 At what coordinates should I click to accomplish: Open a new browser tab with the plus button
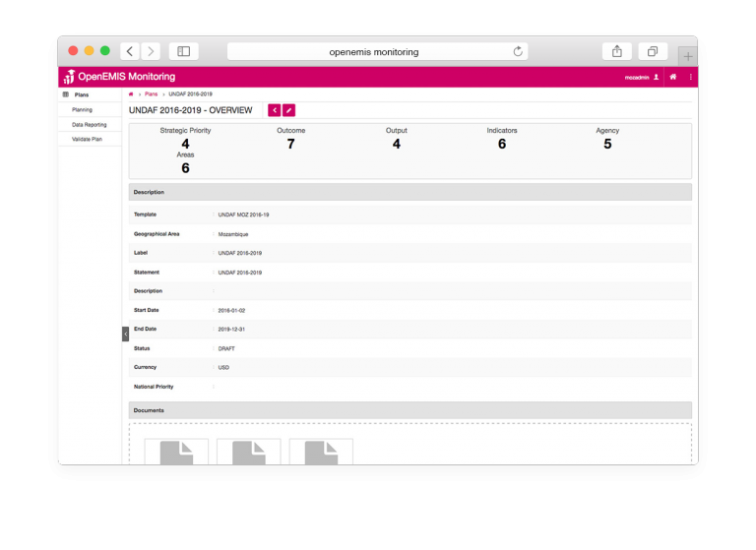click(x=688, y=55)
